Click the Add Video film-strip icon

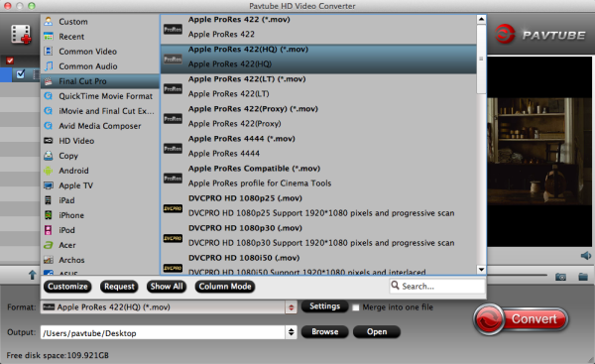pyautogui.click(x=21, y=34)
